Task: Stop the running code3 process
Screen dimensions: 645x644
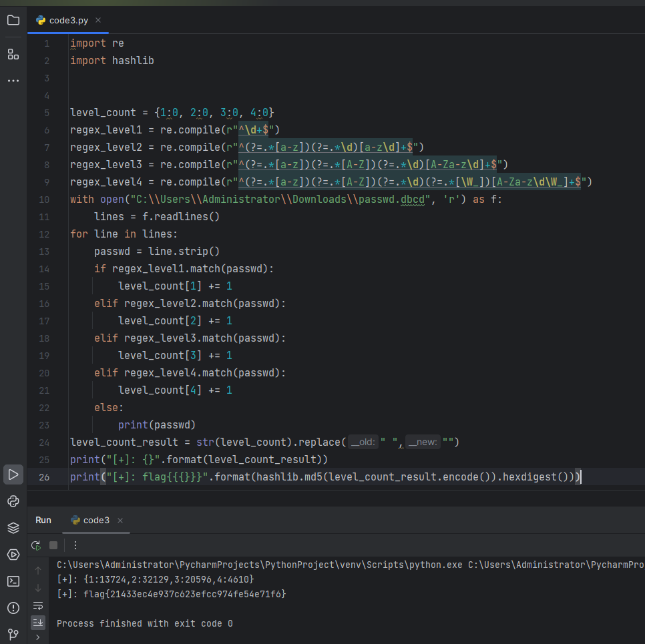Action: [53, 545]
